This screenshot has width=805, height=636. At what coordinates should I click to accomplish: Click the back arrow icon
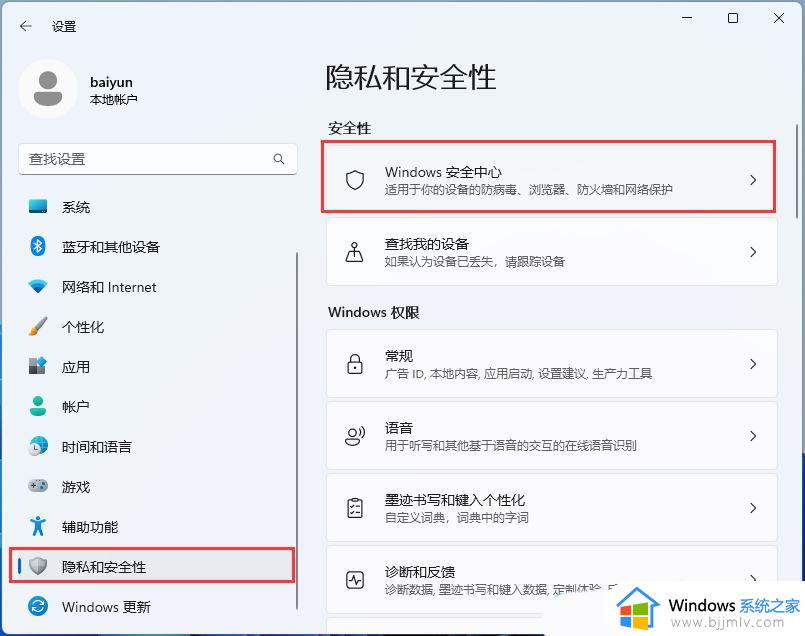[x=26, y=26]
